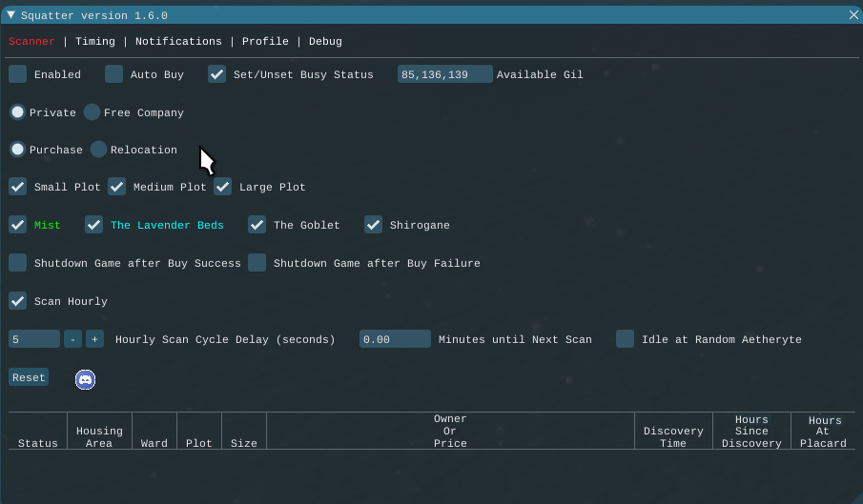Enable Shutdown Game after Buy Failure
This screenshot has width=863, height=504.
(x=257, y=263)
